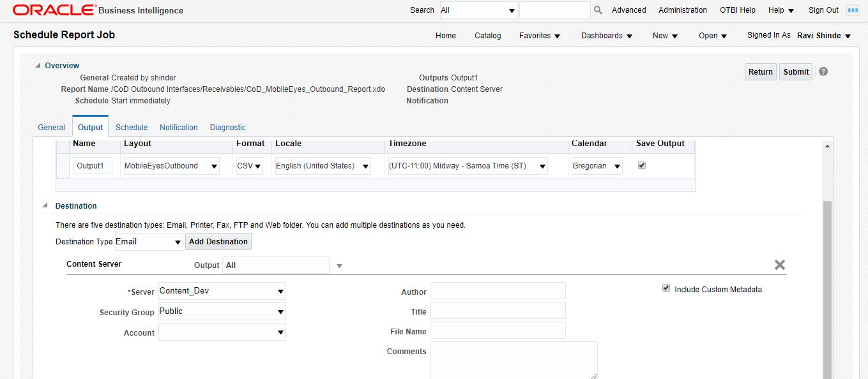Open the OTBI Help link
Viewport: 868px width, 379px height.
pyautogui.click(x=738, y=10)
